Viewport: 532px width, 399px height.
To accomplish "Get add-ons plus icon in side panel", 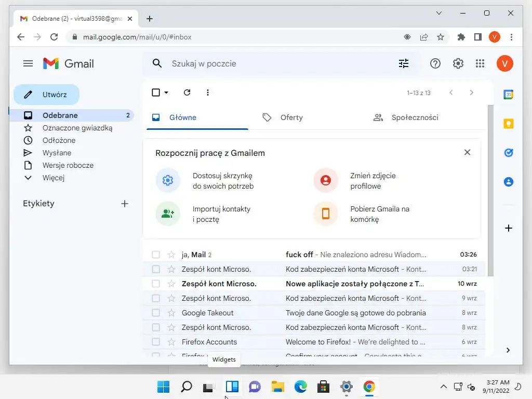I will 508,228.
